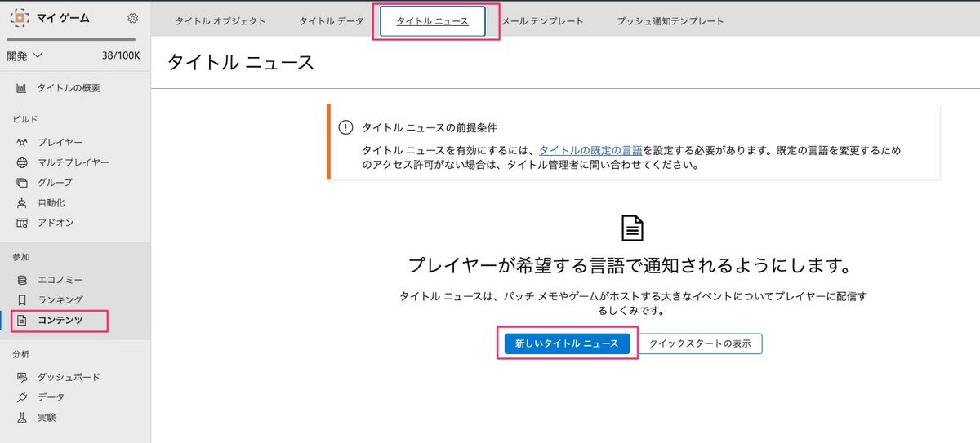980x443 pixels.
Task: Click the タイトルの概要 chart icon
Action: 22,88
